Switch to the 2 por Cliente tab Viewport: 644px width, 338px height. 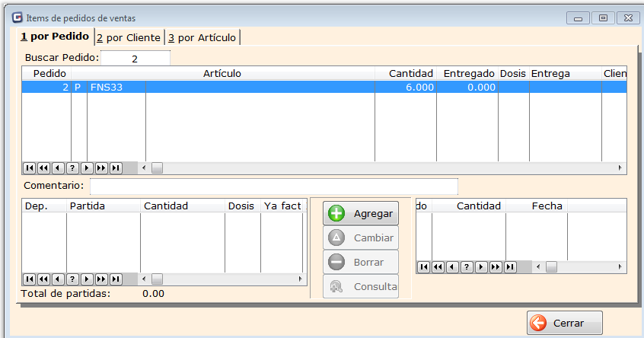coord(128,37)
